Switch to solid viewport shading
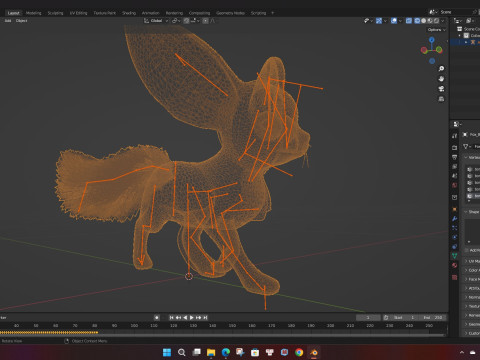480x360 pixels. coord(424,21)
